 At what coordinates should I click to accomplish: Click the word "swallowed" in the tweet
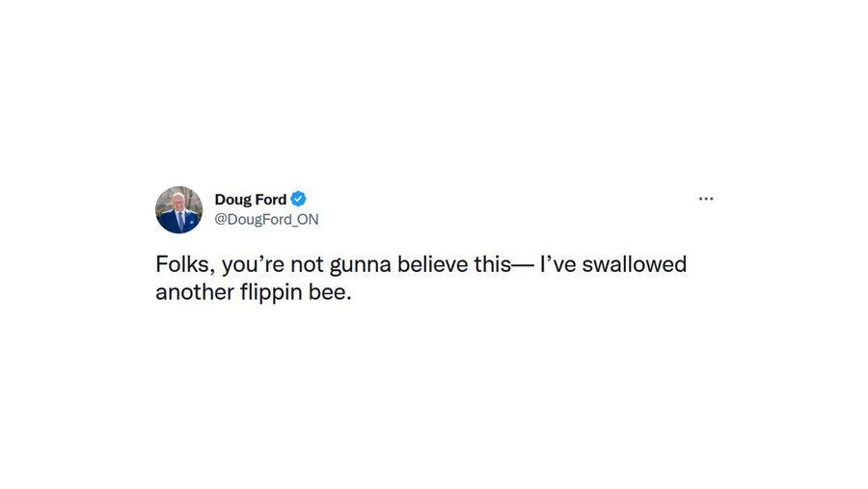point(635,264)
